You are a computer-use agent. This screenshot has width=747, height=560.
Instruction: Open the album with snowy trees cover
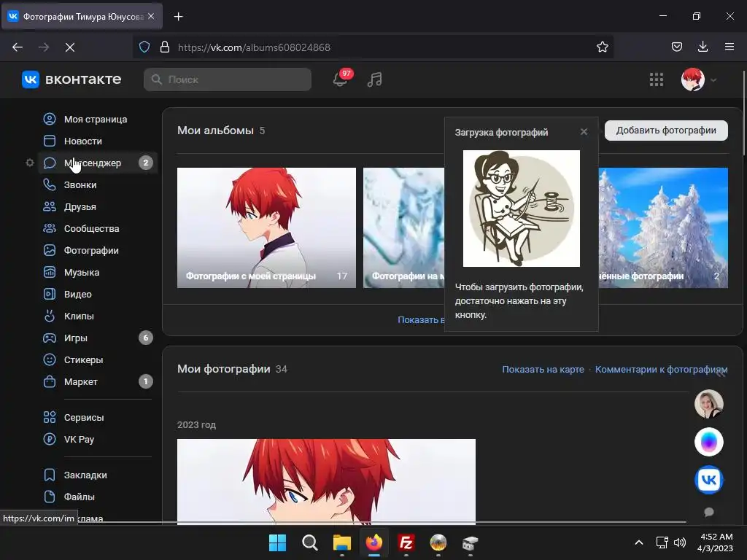663,227
